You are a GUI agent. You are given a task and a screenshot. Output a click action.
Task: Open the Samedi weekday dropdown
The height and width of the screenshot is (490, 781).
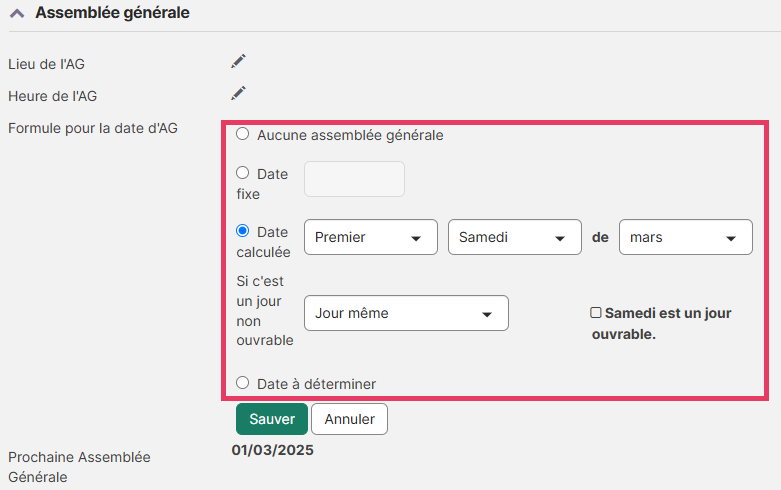click(x=514, y=238)
